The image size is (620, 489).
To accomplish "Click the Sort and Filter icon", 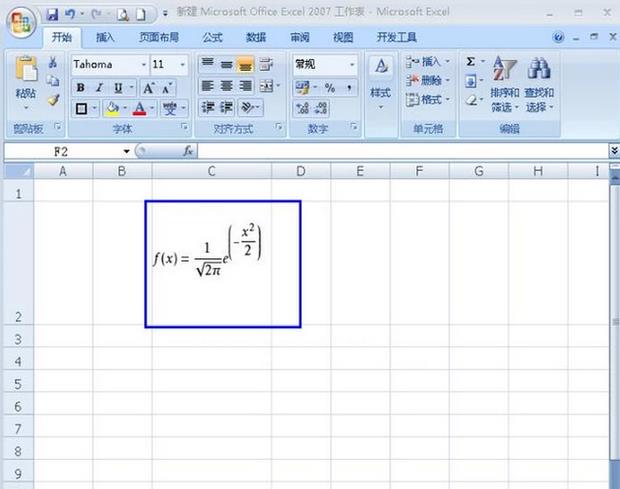I will click(x=504, y=70).
